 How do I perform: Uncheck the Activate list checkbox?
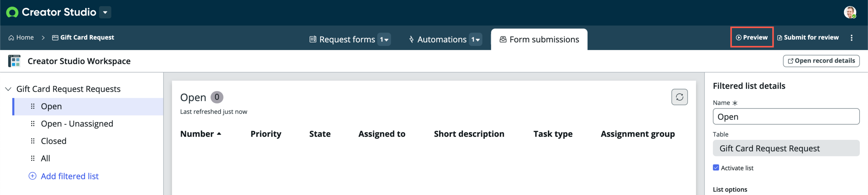point(716,168)
